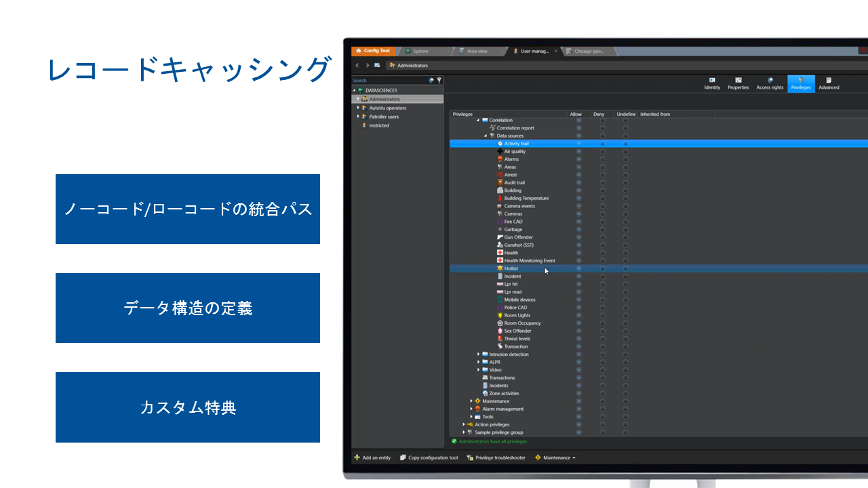Set Deny for Alarms privilege

(602, 159)
